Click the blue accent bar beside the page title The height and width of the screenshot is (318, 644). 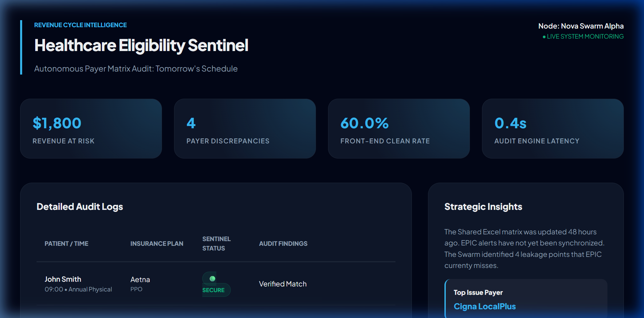click(x=22, y=47)
